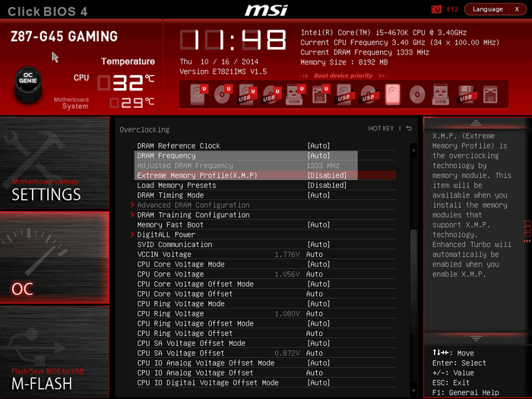Click the CPU SA Voltage Offset Auto field
The width and height of the screenshot is (532, 399).
coord(315,353)
